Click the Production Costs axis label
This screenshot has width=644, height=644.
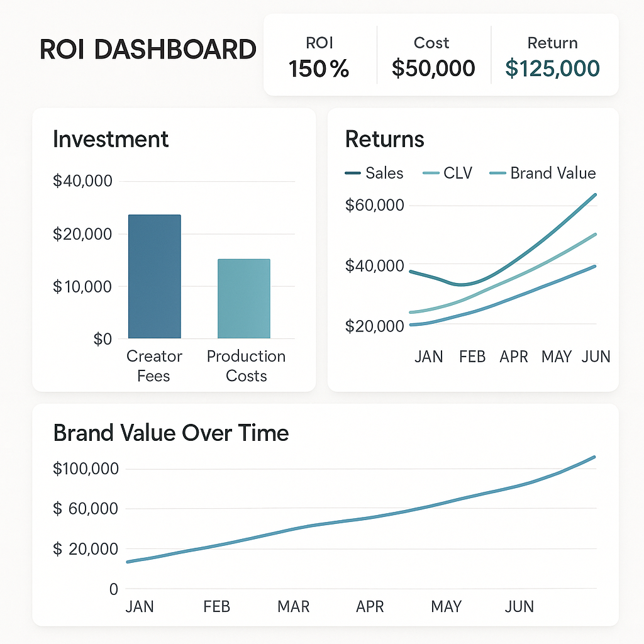point(246,366)
